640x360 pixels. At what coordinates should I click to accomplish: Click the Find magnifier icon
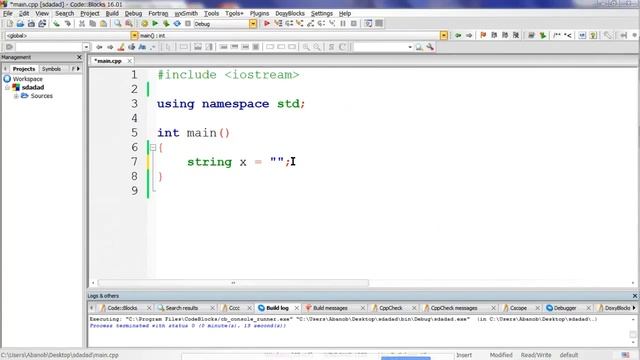click(118, 24)
